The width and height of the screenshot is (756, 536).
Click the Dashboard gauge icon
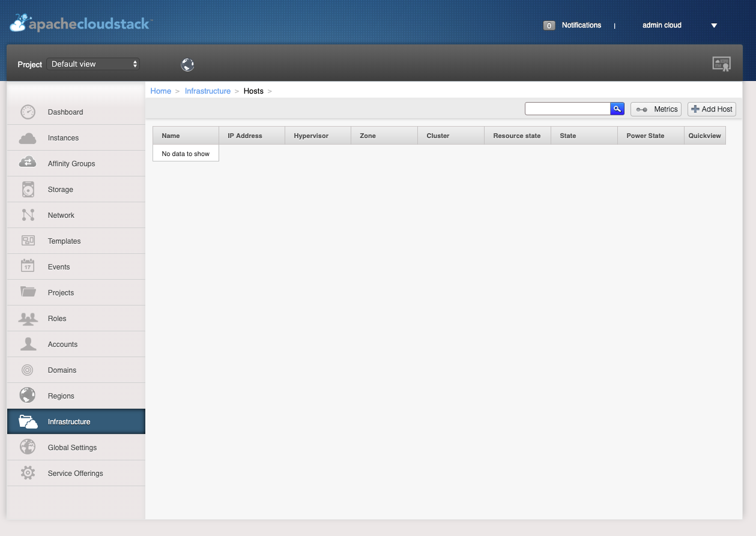pyautogui.click(x=28, y=112)
